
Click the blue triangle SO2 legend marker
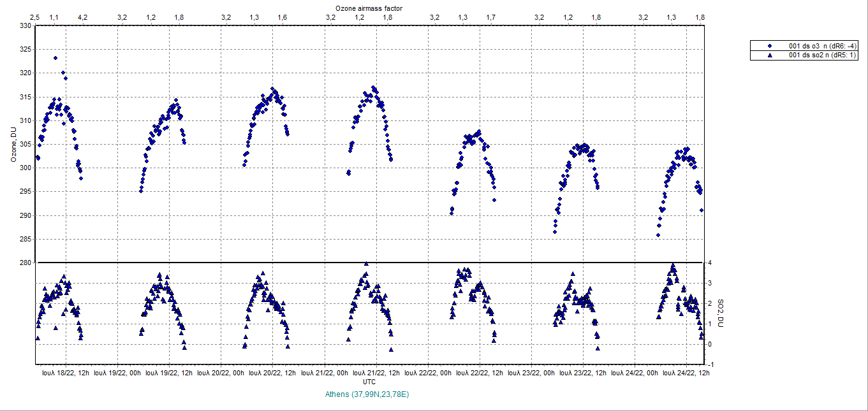(x=770, y=55)
